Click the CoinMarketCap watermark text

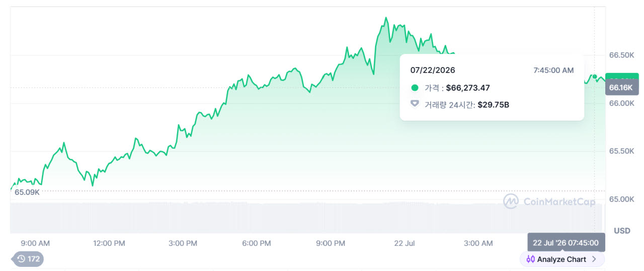click(559, 202)
